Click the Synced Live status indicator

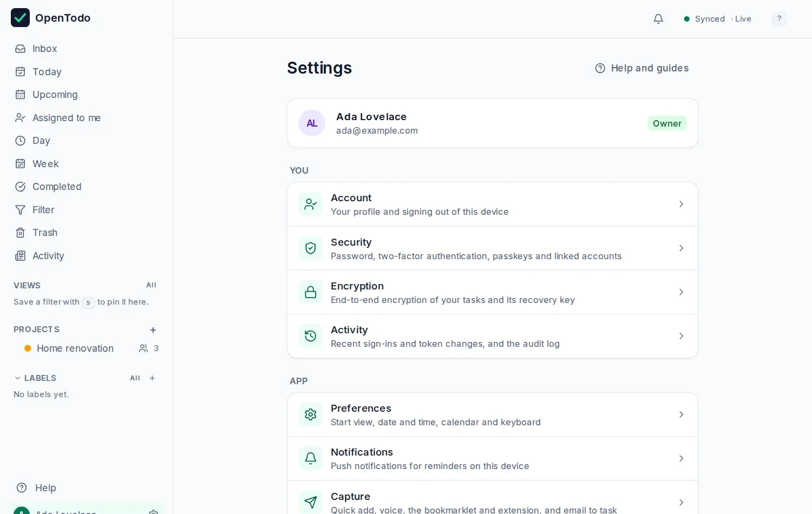coord(718,19)
